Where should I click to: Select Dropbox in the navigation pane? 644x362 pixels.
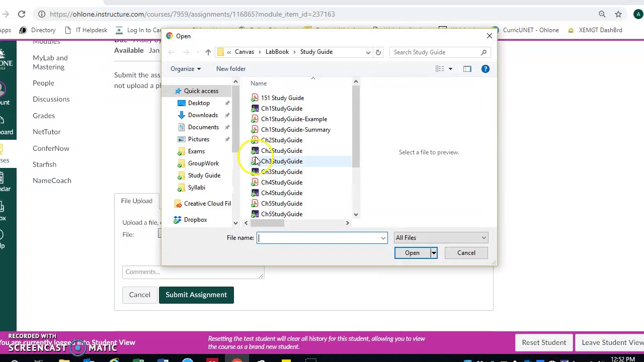coord(195,220)
